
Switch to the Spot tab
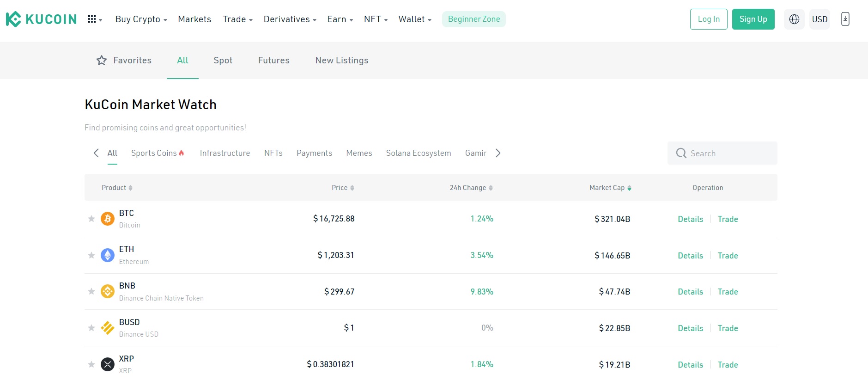click(x=223, y=60)
